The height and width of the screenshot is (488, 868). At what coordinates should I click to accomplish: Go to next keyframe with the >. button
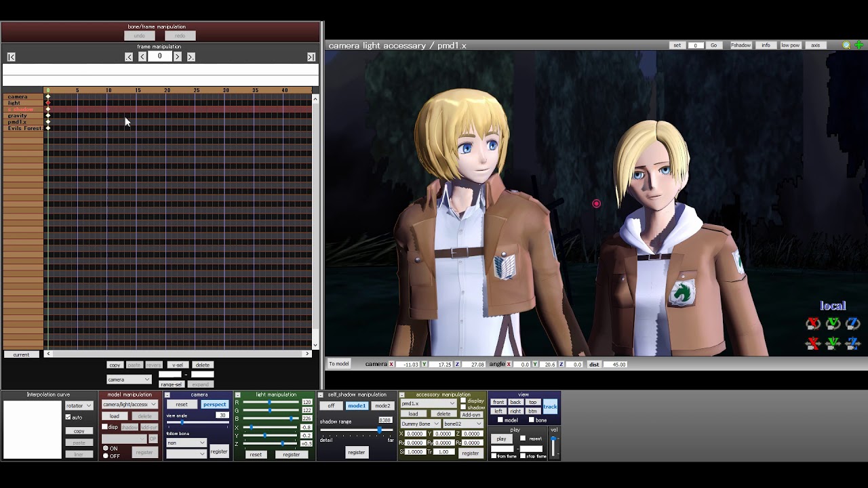191,57
